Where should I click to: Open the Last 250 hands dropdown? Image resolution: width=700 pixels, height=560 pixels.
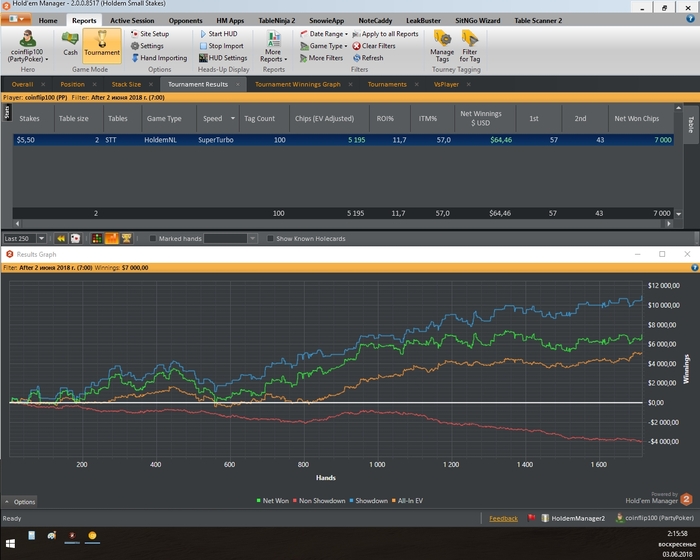[41, 238]
